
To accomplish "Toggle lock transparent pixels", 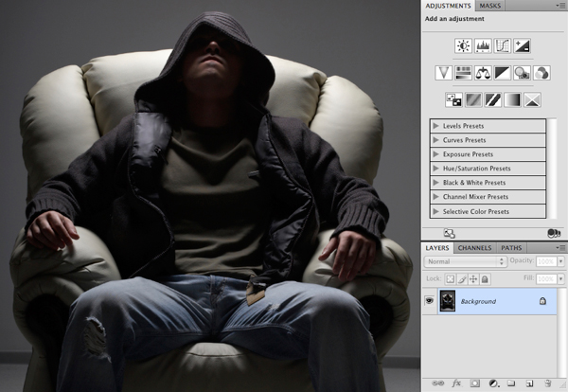I will tap(451, 279).
